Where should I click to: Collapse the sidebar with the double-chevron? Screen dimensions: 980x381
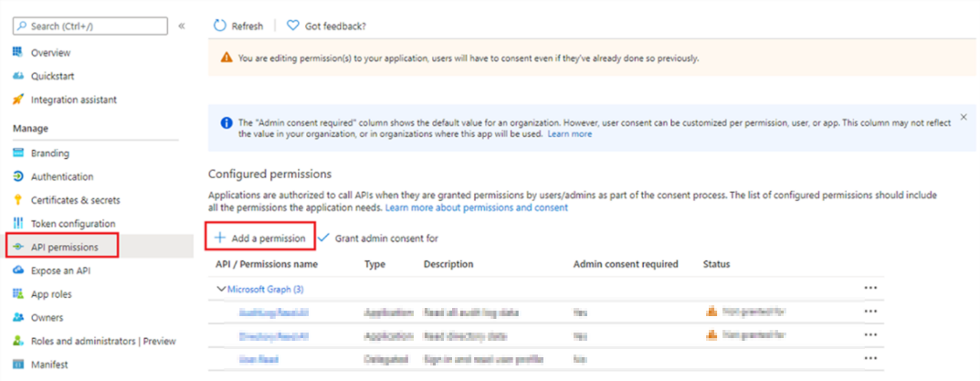point(181,26)
